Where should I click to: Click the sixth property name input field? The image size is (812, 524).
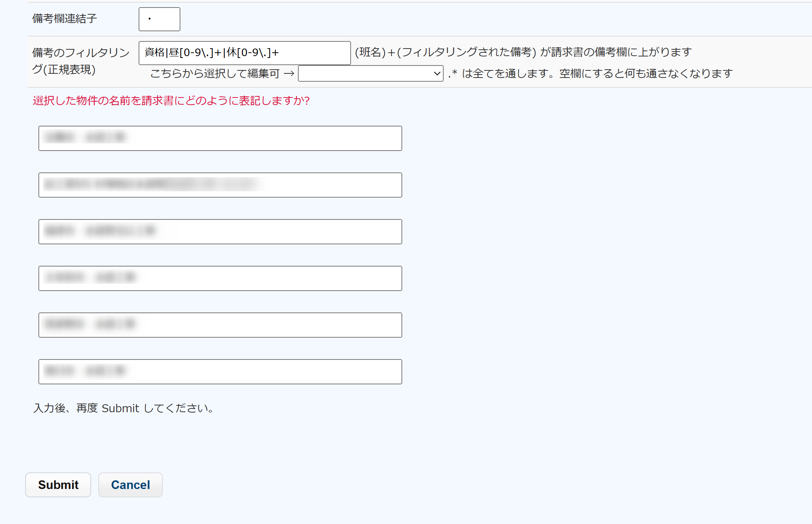[220, 372]
